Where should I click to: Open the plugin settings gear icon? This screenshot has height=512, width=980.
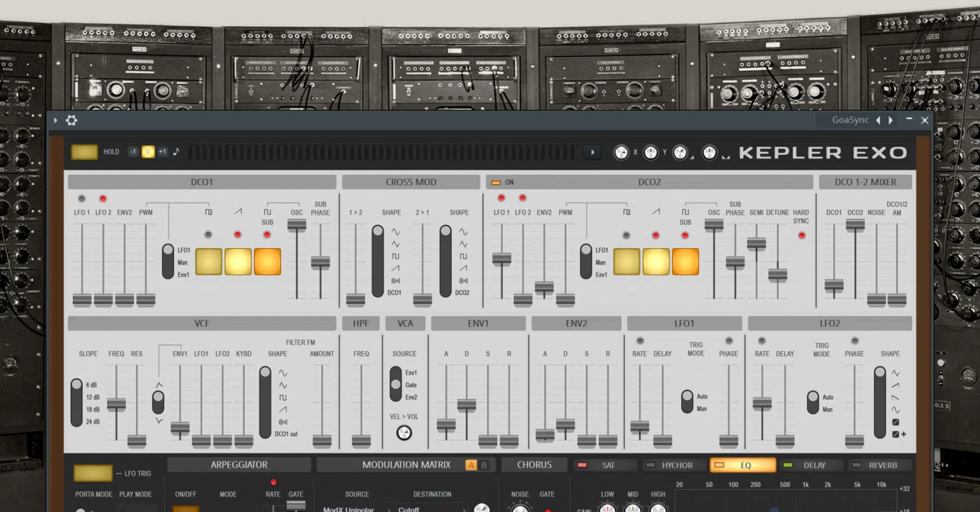coord(71,120)
